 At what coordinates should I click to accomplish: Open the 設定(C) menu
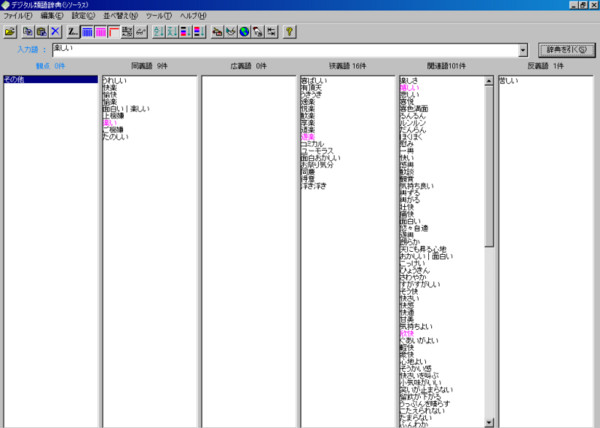point(83,16)
